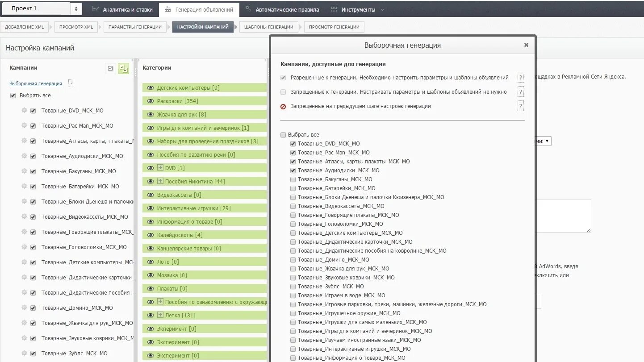This screenshot has height=362, width=644.
Task: Go to Шаблоны генерации step
Action: coord(269,27)
